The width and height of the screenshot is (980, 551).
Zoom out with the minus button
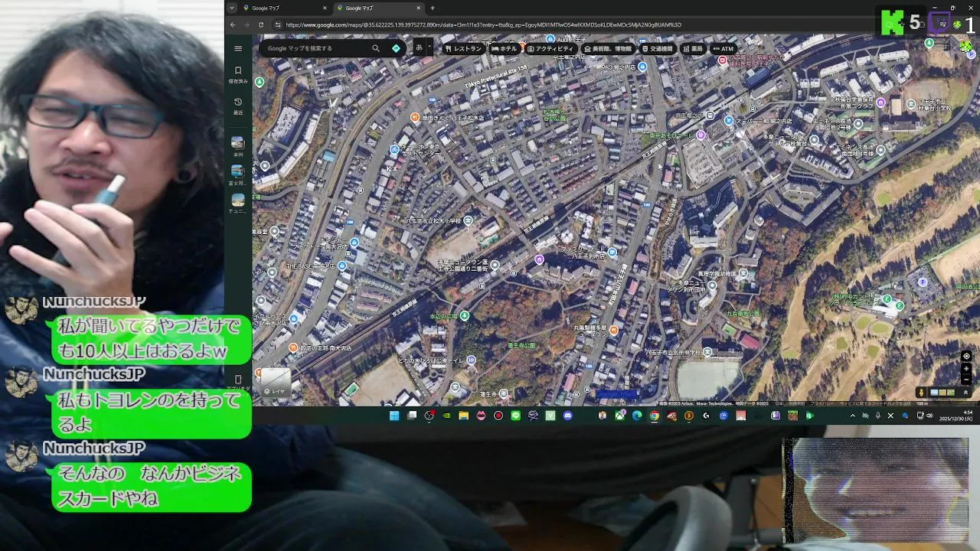point(966,379)
